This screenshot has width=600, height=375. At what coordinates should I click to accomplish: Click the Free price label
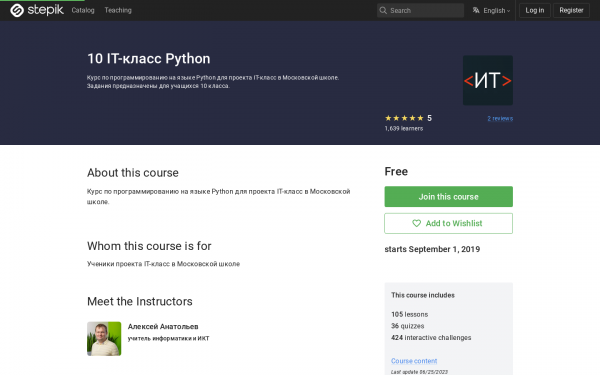[396, 171]
